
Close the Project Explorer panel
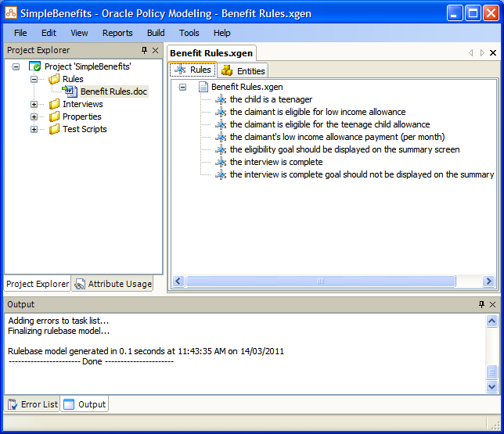pyautogui.click(x=155, y=50)
